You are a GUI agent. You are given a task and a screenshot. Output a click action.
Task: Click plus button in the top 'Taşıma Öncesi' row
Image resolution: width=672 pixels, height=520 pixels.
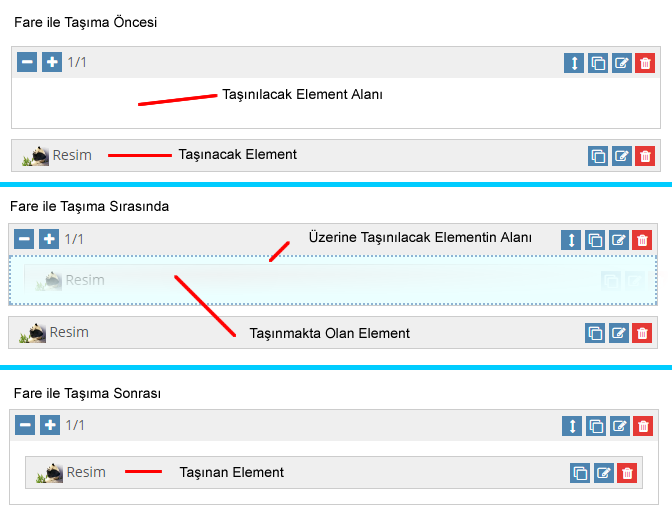(x=52, y=62)
